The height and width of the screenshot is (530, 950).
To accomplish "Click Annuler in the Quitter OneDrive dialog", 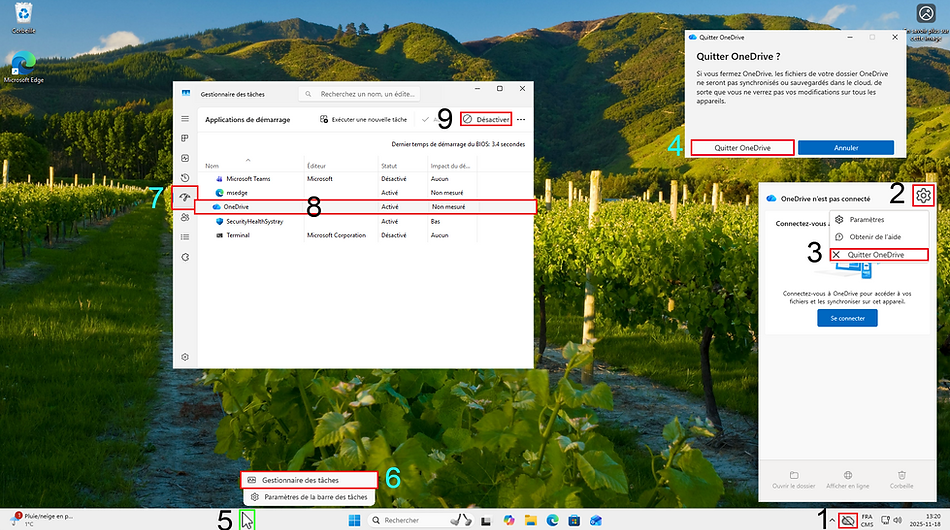I will pyautogui.click(x=846, y=148).
